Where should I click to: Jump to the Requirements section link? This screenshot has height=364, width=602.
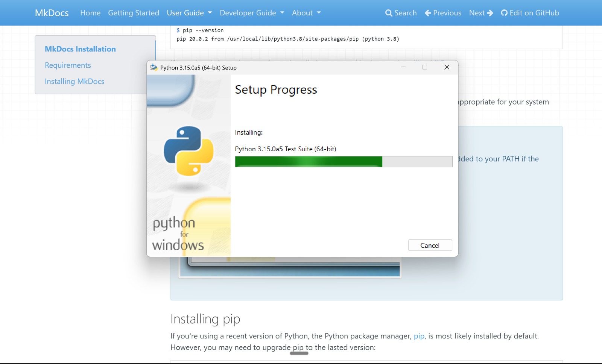pyautogui.click(x=68, y=65)
